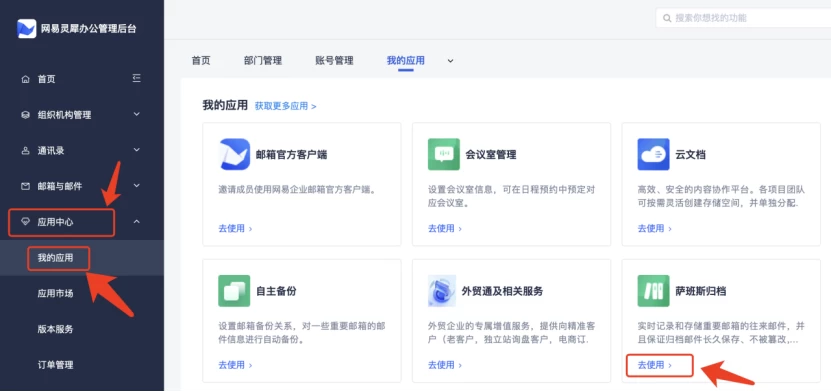This screenshot has height=392, width=831.
Task: Select 应用市场 sidebar submenu
Action: (55, 293)
